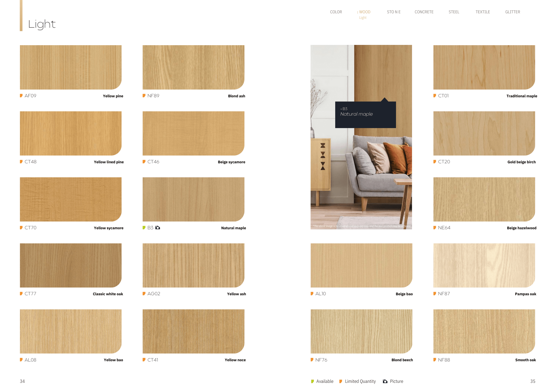Image resolution: width=555 pixels, height=392 pixels.
Task: Pick the Pampas oak NF87 swatch
Action: 484,265
